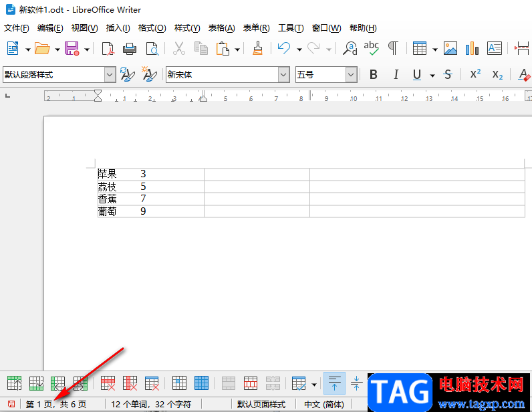This screenshot has height=412, width=532.
Task: Insert a table from the toolbar
Action: 420,49
